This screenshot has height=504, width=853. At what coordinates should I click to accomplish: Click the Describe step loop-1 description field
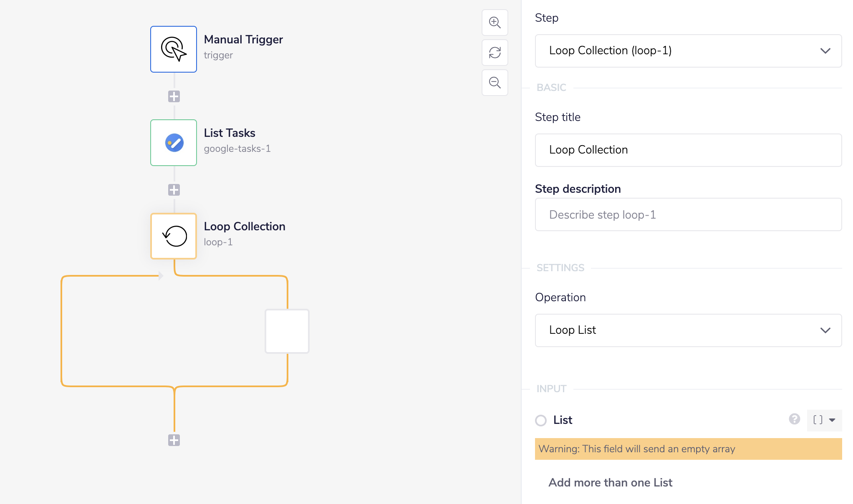(688, 214)
